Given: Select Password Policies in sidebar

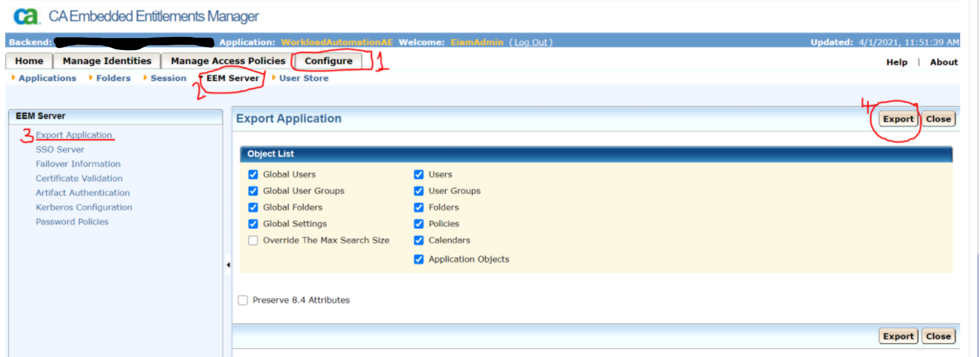Looking at the screenshot, I should coord(72,222).
